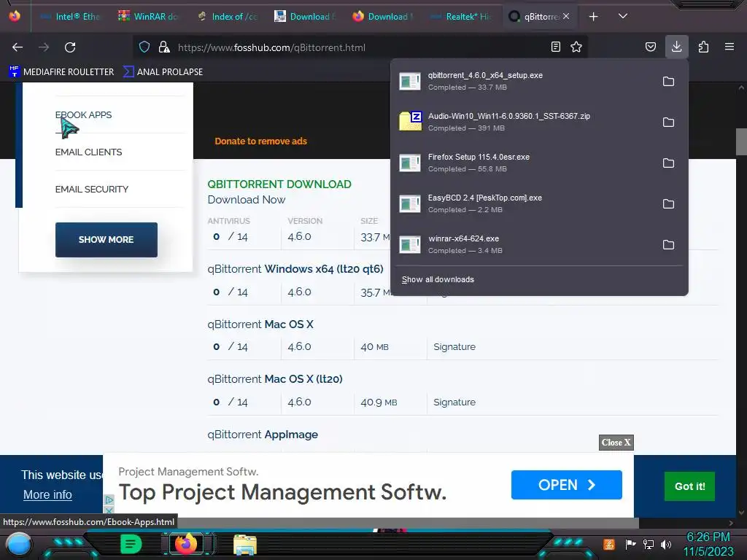Bookmark this page with star icon

pyautogui.click(x=576, y=47)
